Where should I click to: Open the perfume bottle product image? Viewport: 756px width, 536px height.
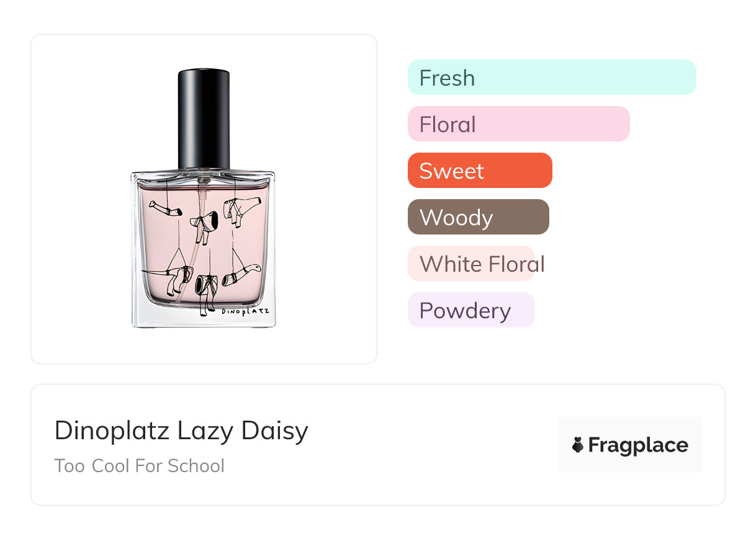point(204,199)
